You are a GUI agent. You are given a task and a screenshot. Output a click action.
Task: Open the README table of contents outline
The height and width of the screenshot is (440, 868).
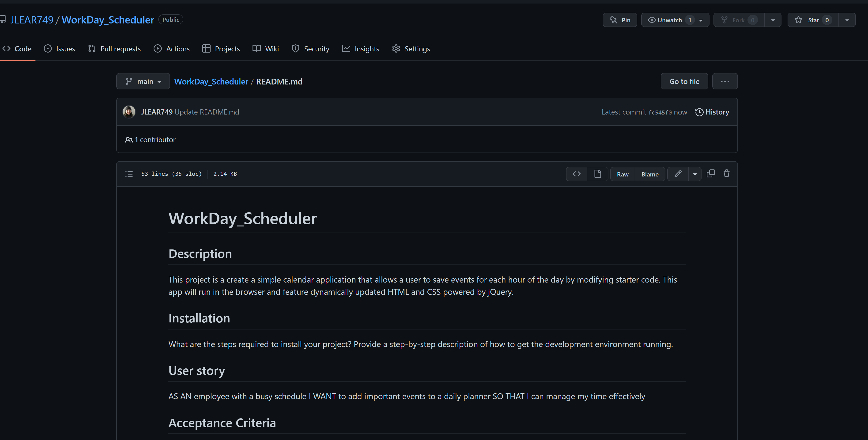coord(129,174)
